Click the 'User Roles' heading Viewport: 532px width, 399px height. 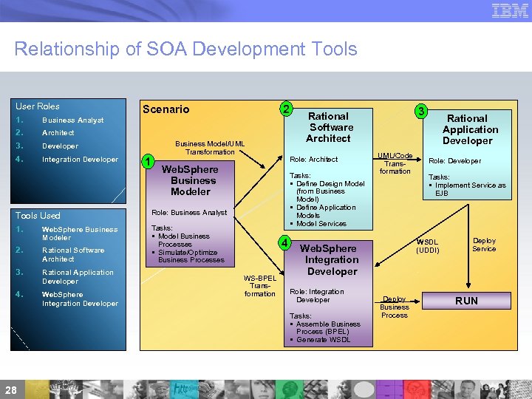(x=38, y=106)
